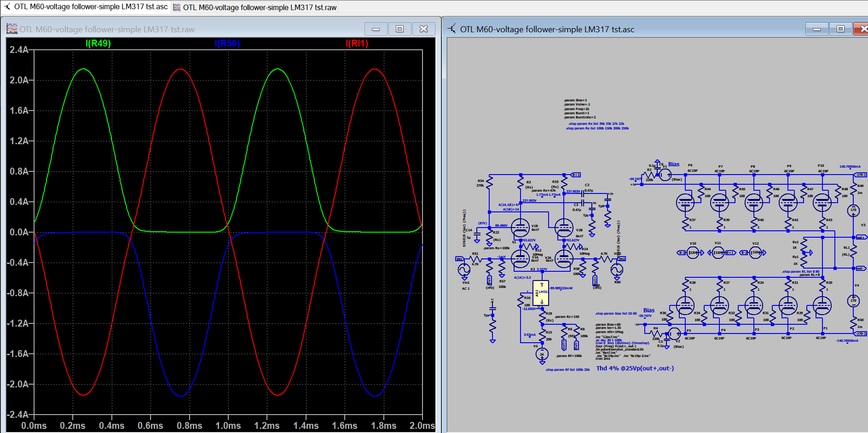
Task: Select the V2A 6sn7 triode symbol
Action: click(x=564, y=259)
